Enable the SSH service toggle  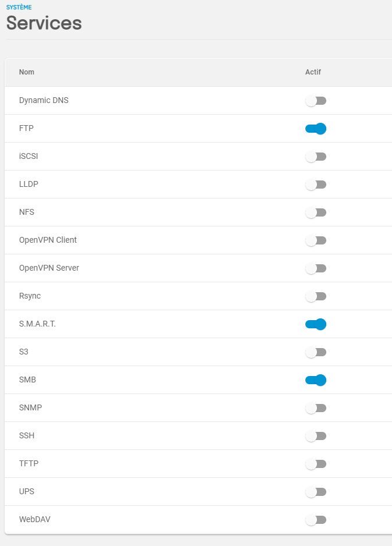316,436
